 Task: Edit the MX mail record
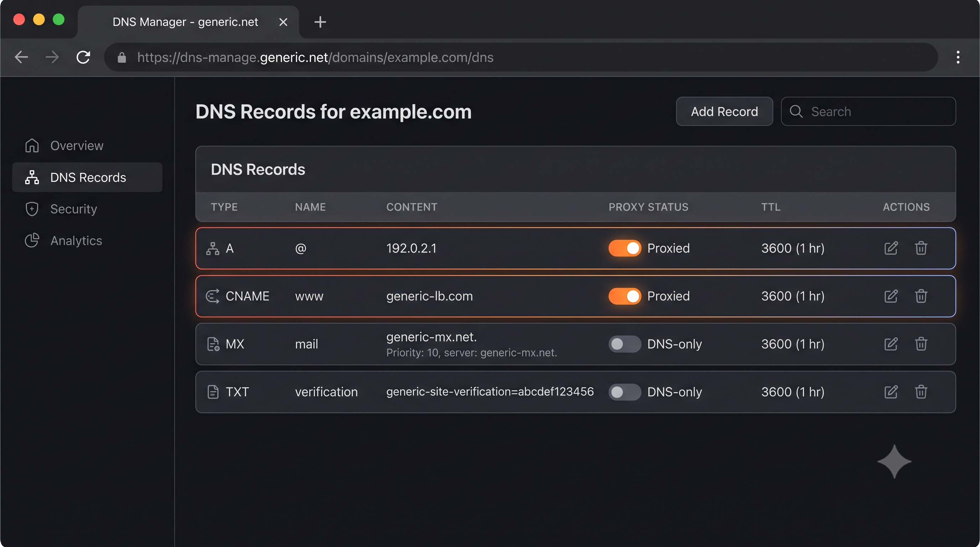coord(891,344)
